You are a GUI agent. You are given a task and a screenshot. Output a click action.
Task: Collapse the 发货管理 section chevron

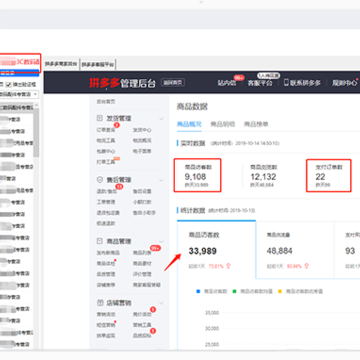pos(161,119)
